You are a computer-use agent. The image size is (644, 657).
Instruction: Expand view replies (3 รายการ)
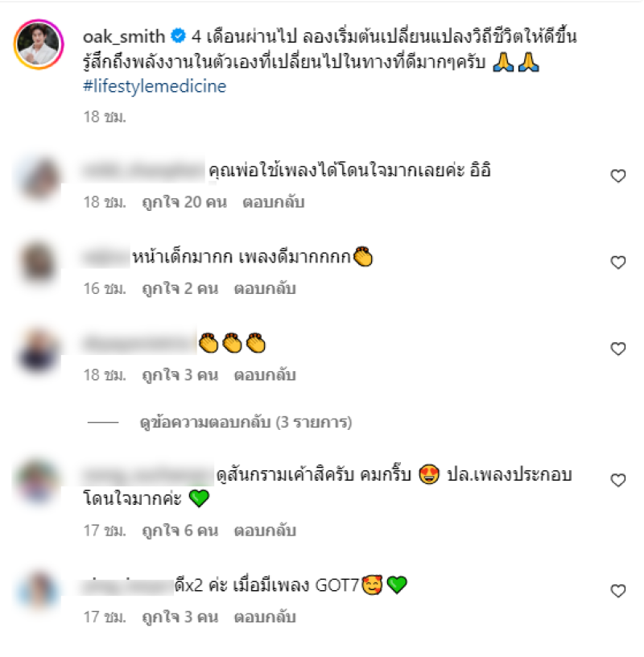[246, 423]
